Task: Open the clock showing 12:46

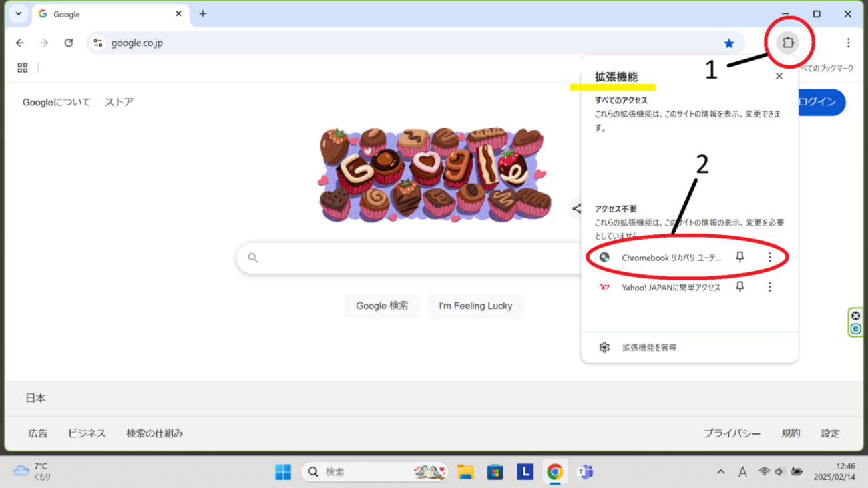Action: [x=835, y=472]
